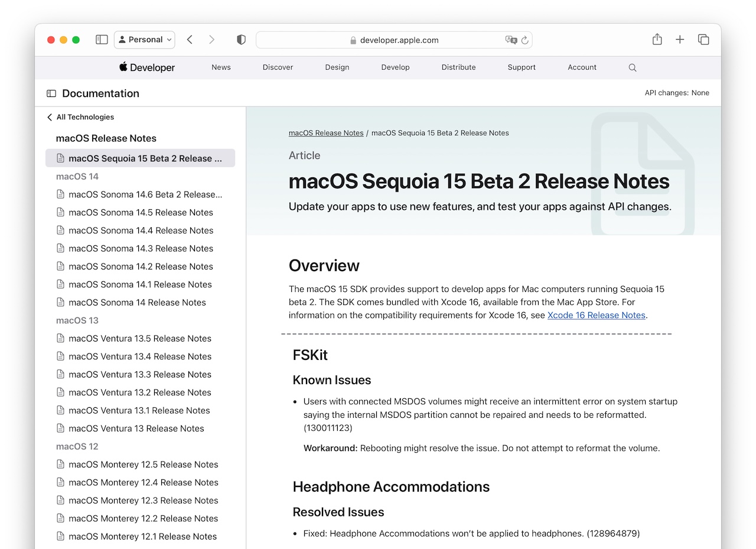Screen dimensions: 756x549
Task: Click the document icon beside Monterey 12.2
Action: click(60, 519)
